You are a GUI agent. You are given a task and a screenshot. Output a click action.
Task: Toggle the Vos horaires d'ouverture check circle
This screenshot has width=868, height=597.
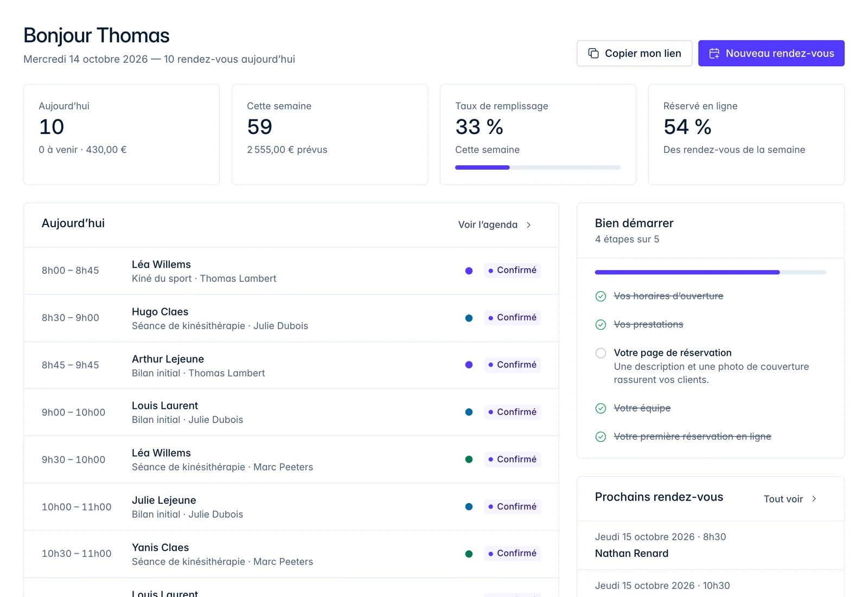[x=601, y=296]
